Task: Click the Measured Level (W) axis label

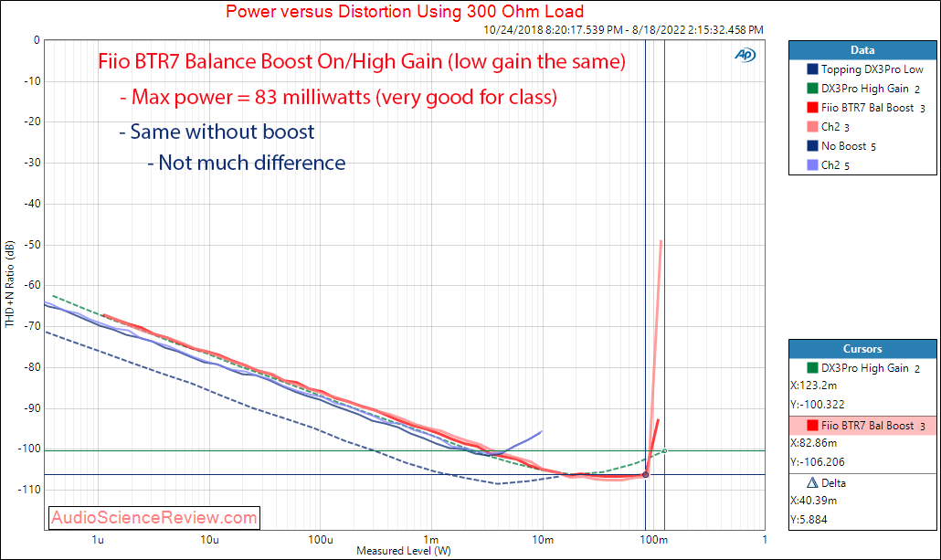Action: coord(403,550)
